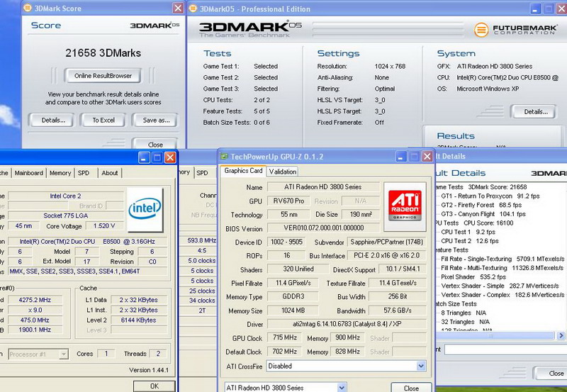This screenshot has width=567, height=392.
Task: Open the About tab in CPU-Z
Action: 110,173
